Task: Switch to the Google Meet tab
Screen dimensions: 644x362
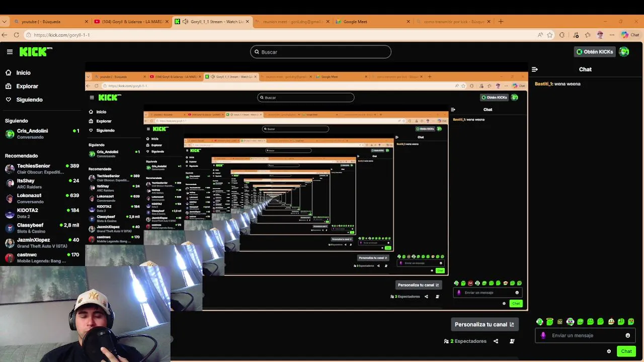Action: [x=372, y=22]
